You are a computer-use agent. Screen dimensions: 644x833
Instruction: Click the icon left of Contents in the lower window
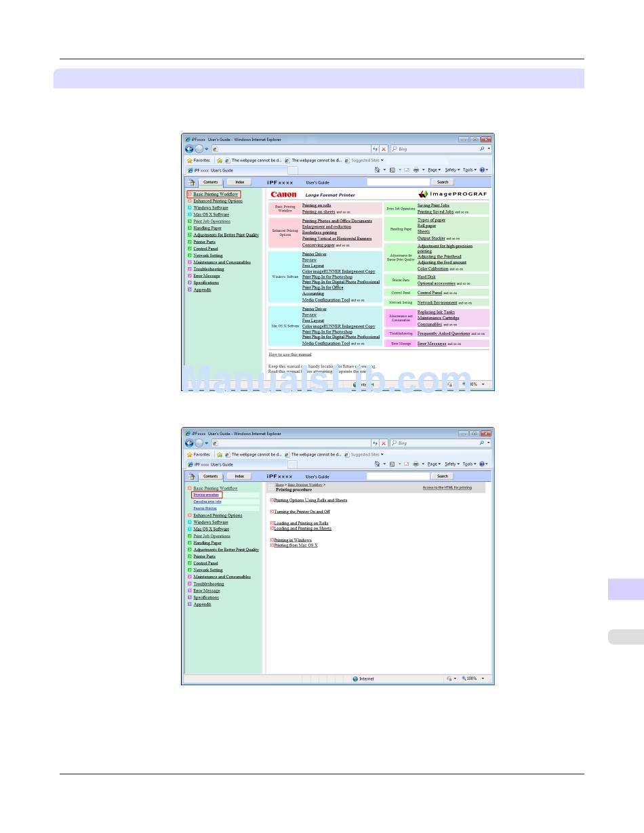click(x=192, y=476)
